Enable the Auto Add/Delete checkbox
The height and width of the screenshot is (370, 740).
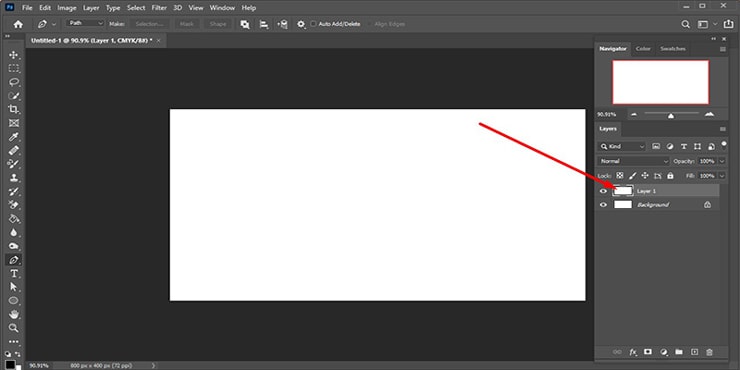(313, 24)
